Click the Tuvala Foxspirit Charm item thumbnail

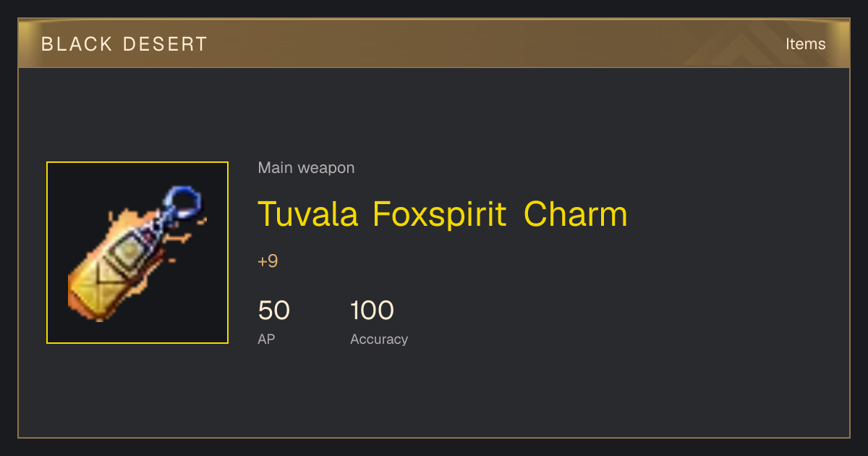[x=137, y=253]
